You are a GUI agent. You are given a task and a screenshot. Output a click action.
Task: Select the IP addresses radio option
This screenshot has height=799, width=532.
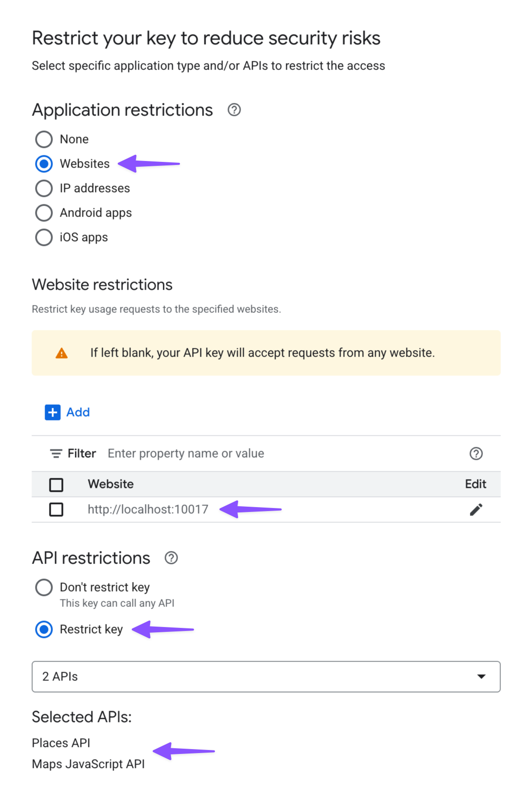click(x=44, y=189)
